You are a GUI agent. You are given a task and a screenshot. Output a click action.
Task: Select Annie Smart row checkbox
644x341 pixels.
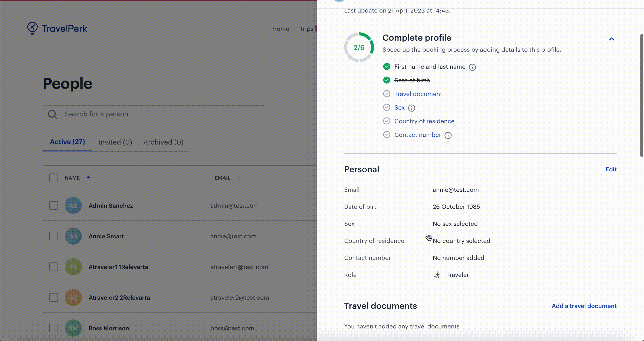pos(53,236)
